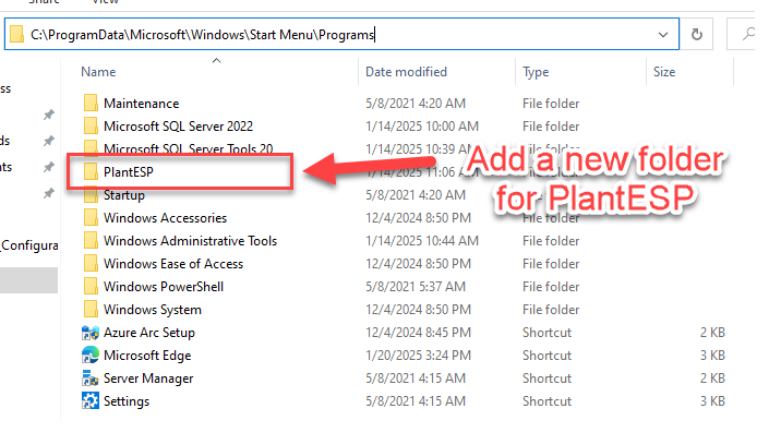The height and width of the screenshot is (424, 768).
Task: Sort by the Size column header
Action: [x=664, y=72]
